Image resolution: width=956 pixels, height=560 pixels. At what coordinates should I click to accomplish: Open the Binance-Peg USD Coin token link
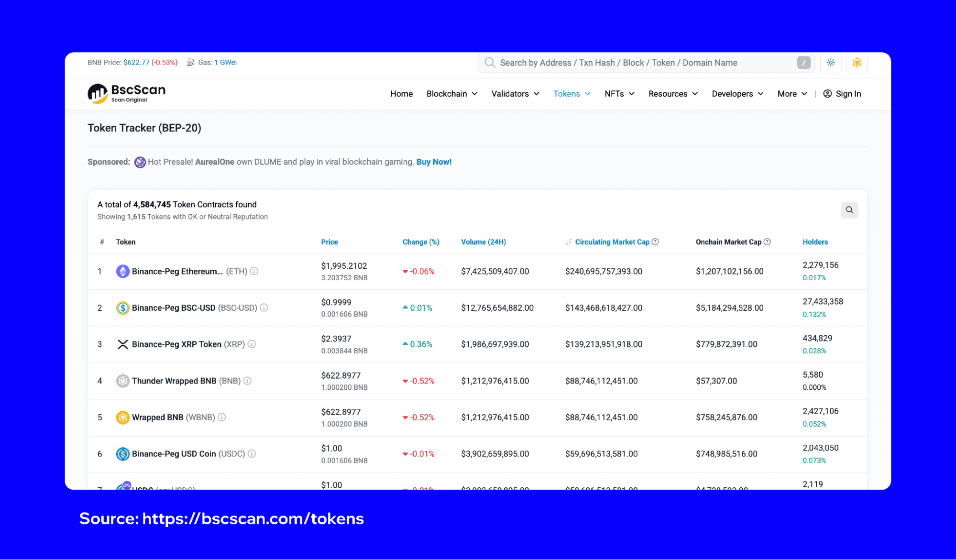[x=174, y=454]
